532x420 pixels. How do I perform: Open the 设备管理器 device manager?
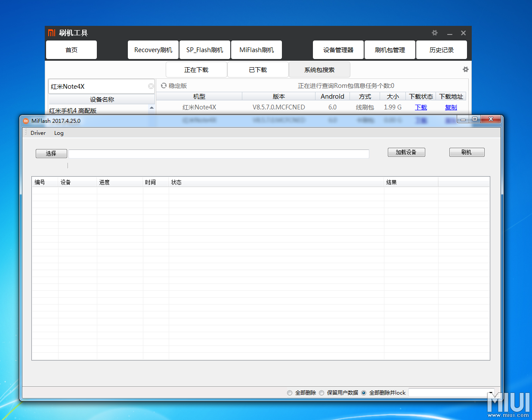pos(338,50)
